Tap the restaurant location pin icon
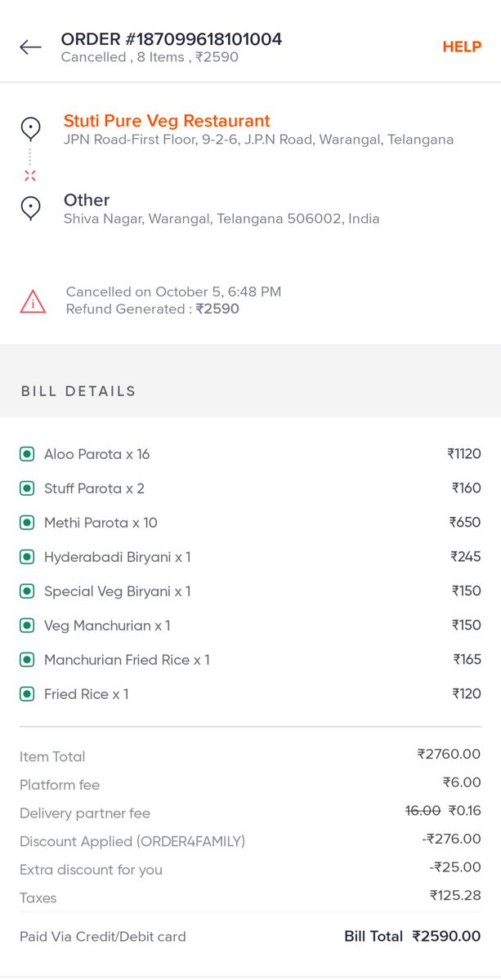The image size is (501, 980). [x=30, y=128]
